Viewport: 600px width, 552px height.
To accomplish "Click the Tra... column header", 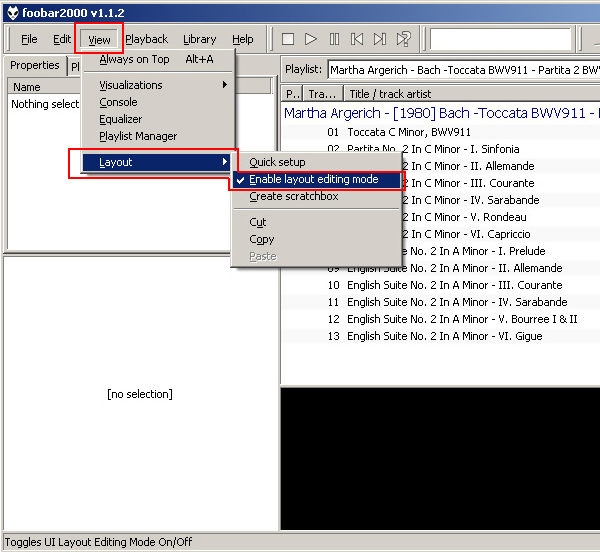I will click(x=323, y=94).
